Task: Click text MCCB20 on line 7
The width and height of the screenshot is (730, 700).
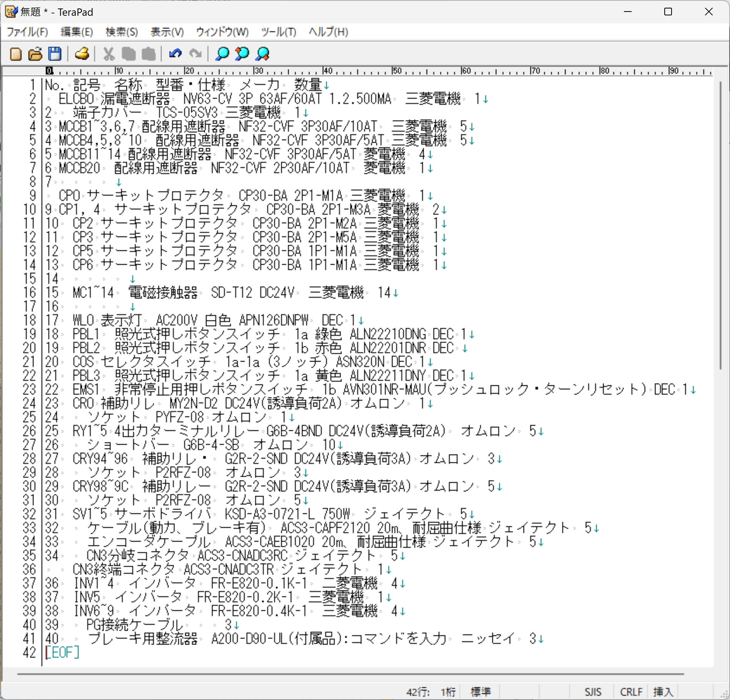Action: pos(80,168)
